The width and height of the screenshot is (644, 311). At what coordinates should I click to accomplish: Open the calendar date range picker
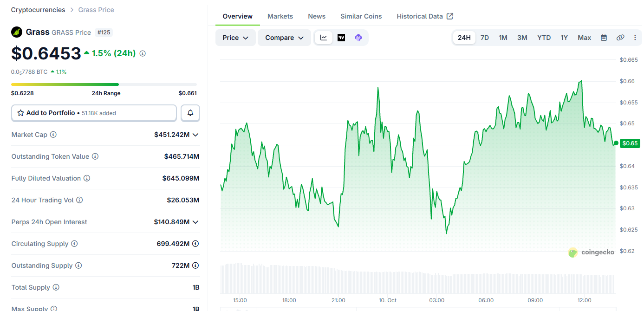[x=604, y=38]
